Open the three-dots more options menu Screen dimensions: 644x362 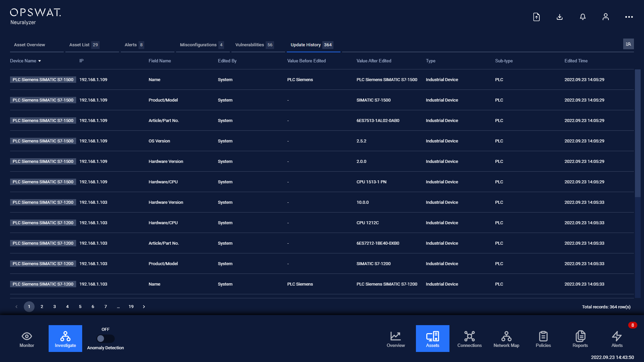(629, 17)
